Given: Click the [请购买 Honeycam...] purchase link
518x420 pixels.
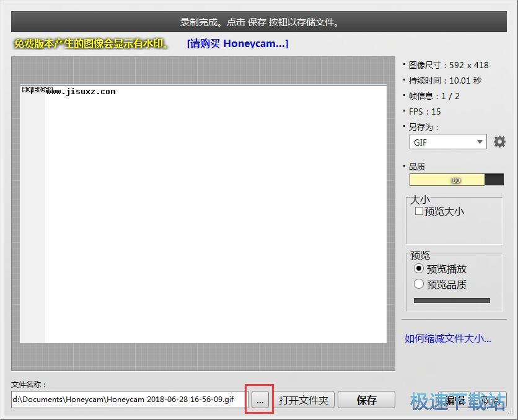Looking at the screenshot, I should (x=237, y=43).
